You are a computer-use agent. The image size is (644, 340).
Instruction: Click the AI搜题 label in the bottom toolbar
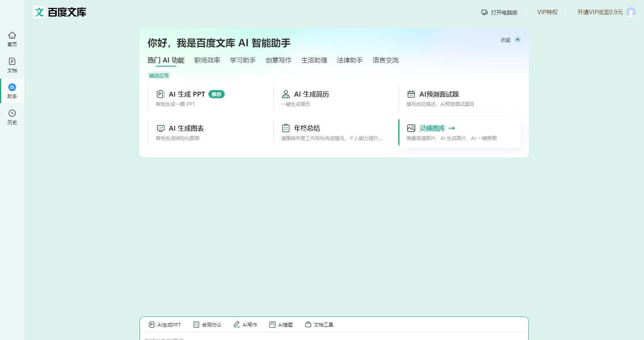pos(286,325)
